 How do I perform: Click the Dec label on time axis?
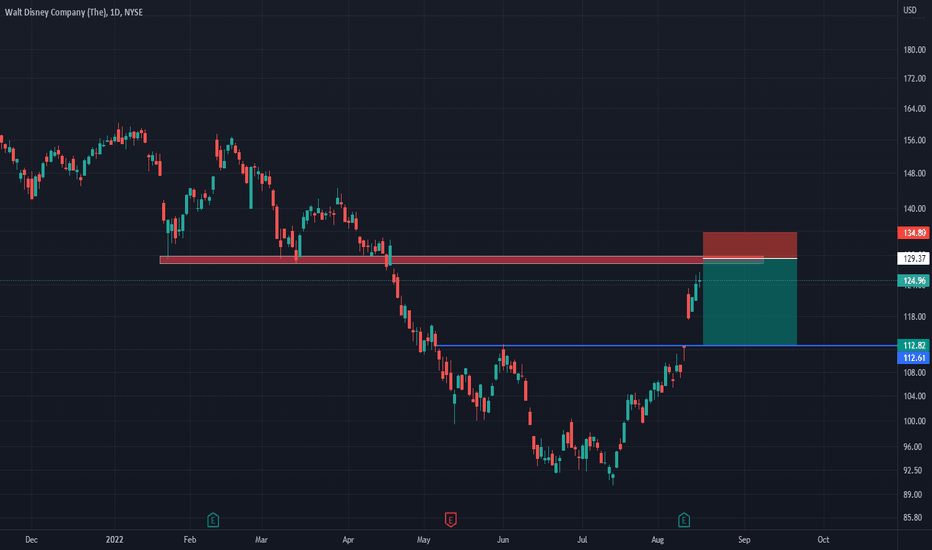31,540
